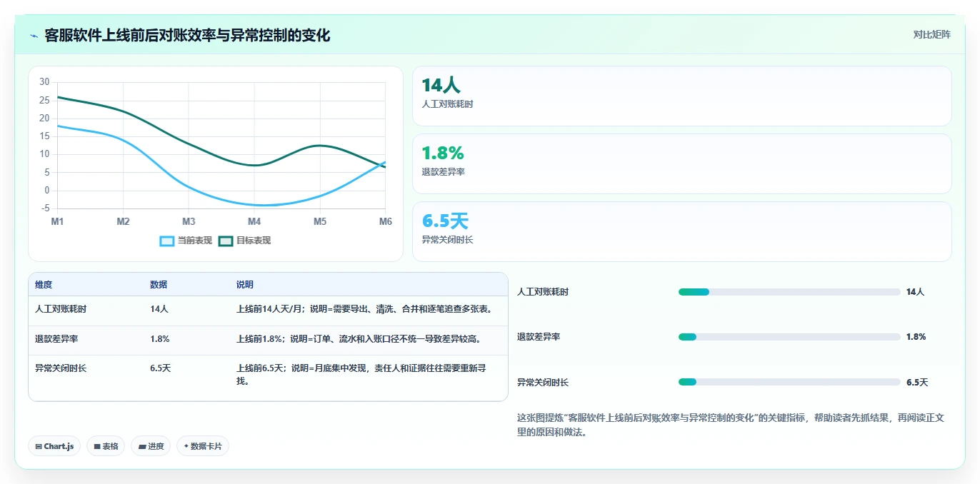
Task: Click the page title 客服软件上线前后对账效率
Action: tap(187, 36)
